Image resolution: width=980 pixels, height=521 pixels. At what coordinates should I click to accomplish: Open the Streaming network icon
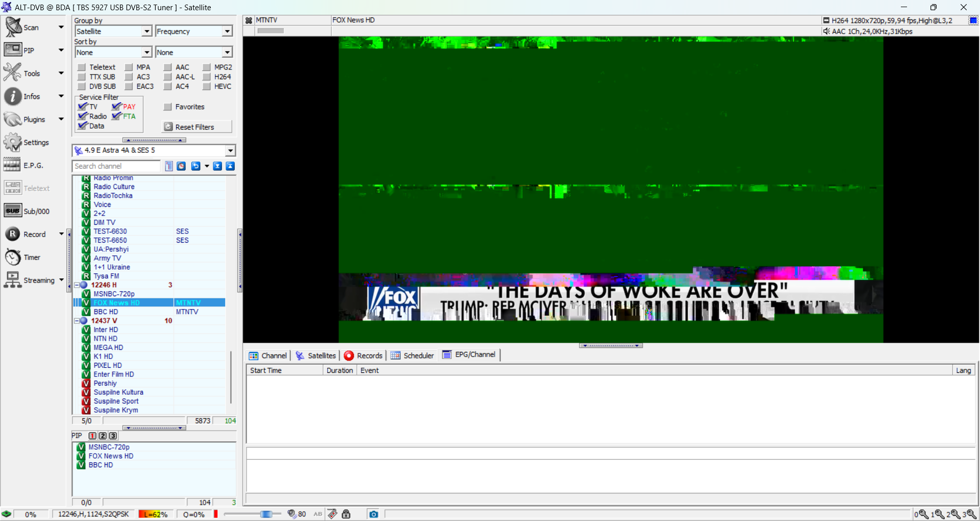coord(13,280)
